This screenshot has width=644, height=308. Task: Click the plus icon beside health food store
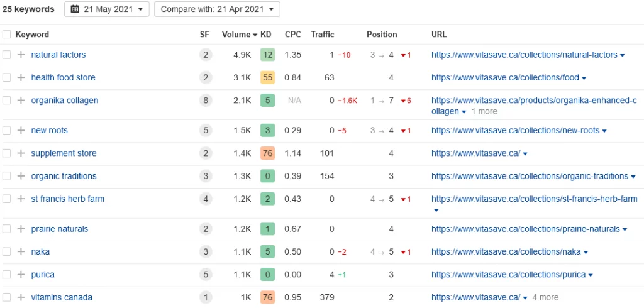21,77
